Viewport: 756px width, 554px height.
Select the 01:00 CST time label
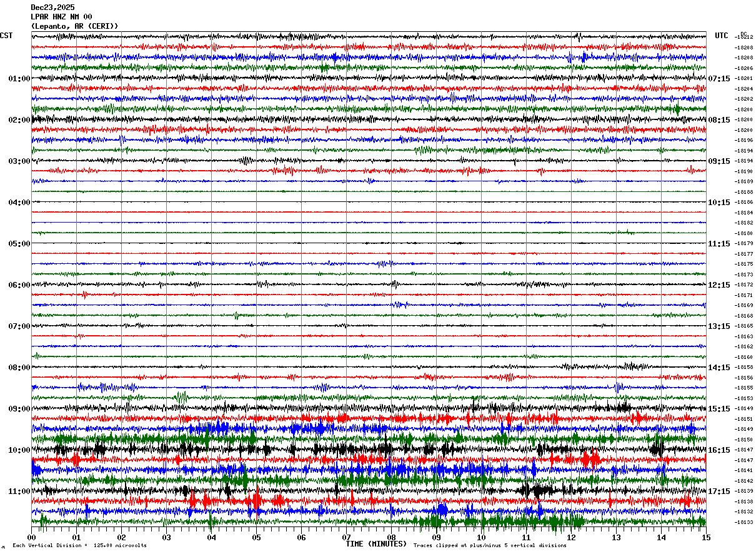pos(19,79)
